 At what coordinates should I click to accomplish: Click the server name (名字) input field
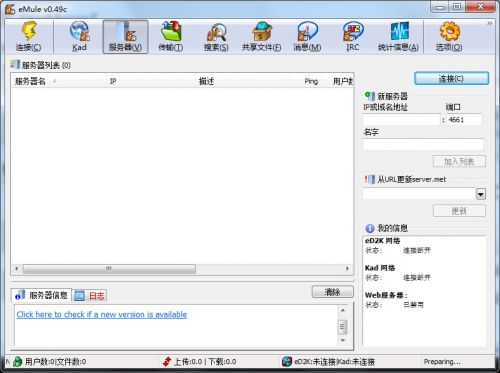[423, 144]
